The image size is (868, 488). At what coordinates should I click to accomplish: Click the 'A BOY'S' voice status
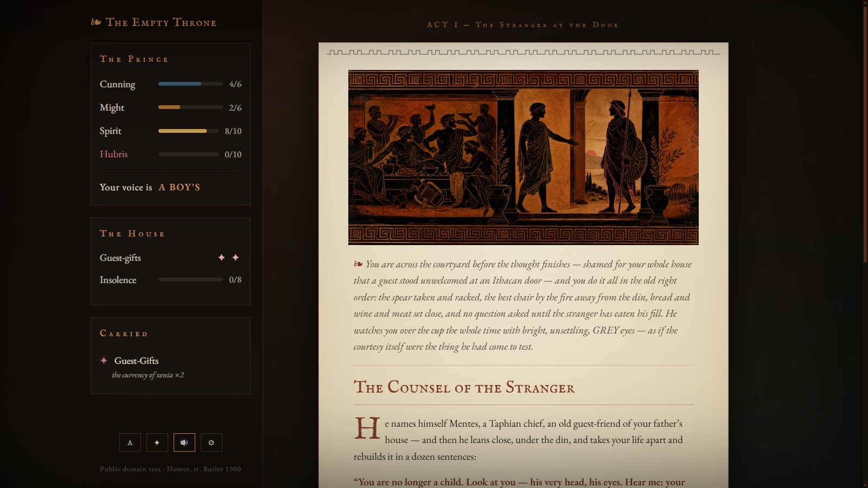point(180,187)
